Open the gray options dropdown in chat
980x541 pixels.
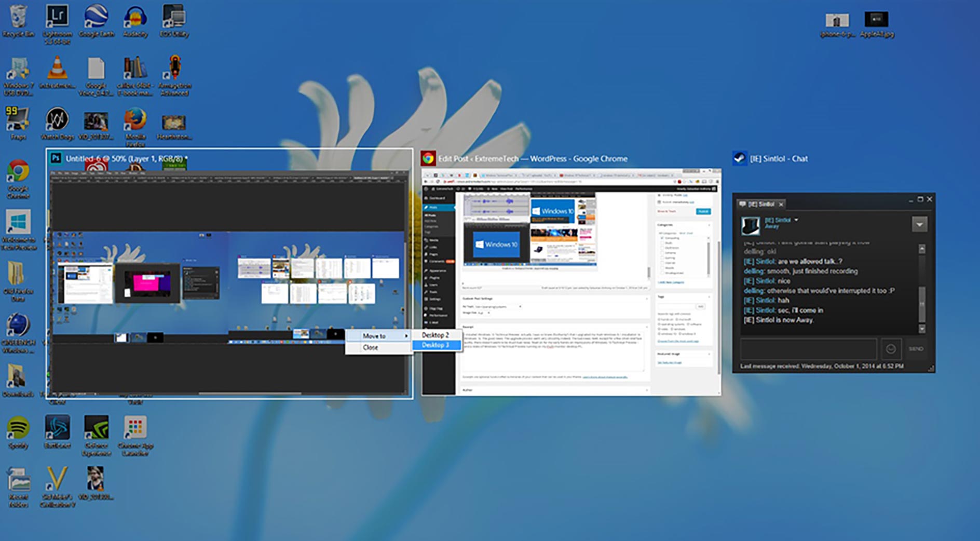coord(919,225)
